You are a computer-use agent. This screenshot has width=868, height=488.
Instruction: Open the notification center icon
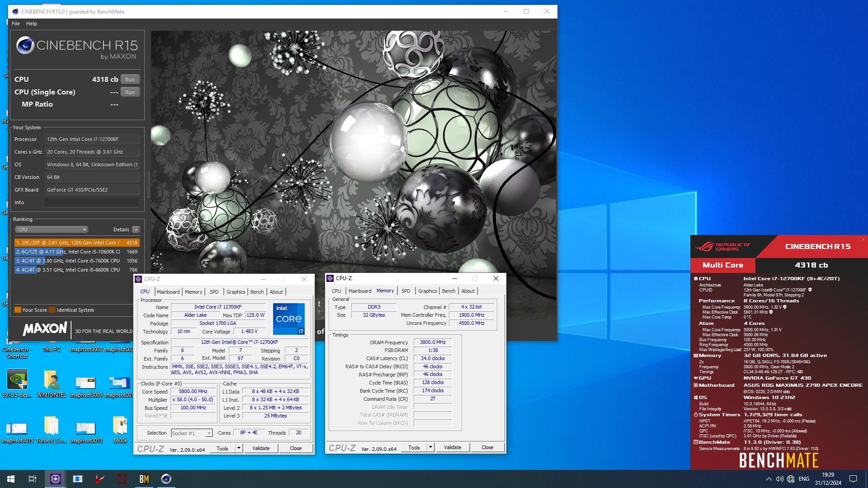click(853, 479)
